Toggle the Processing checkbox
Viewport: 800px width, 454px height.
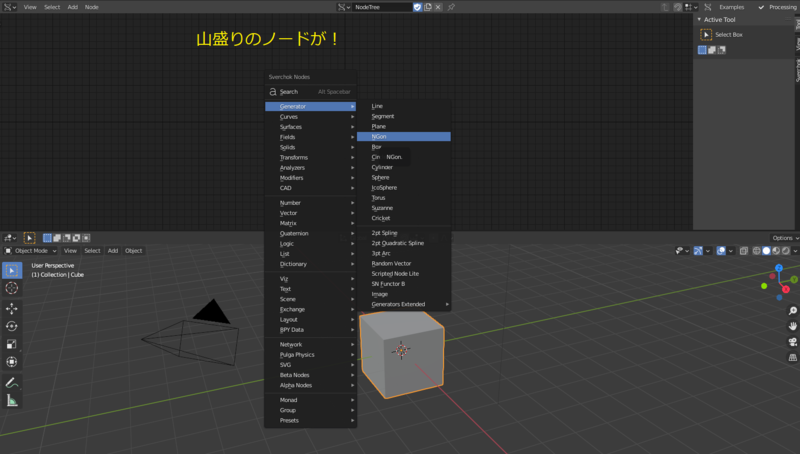(761, 7)
